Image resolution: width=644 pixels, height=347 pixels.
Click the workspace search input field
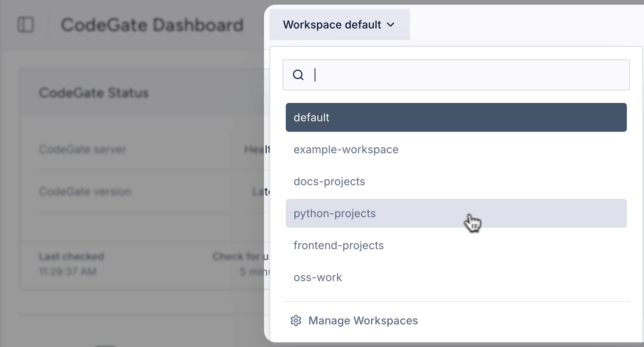[x=456, y=75]
